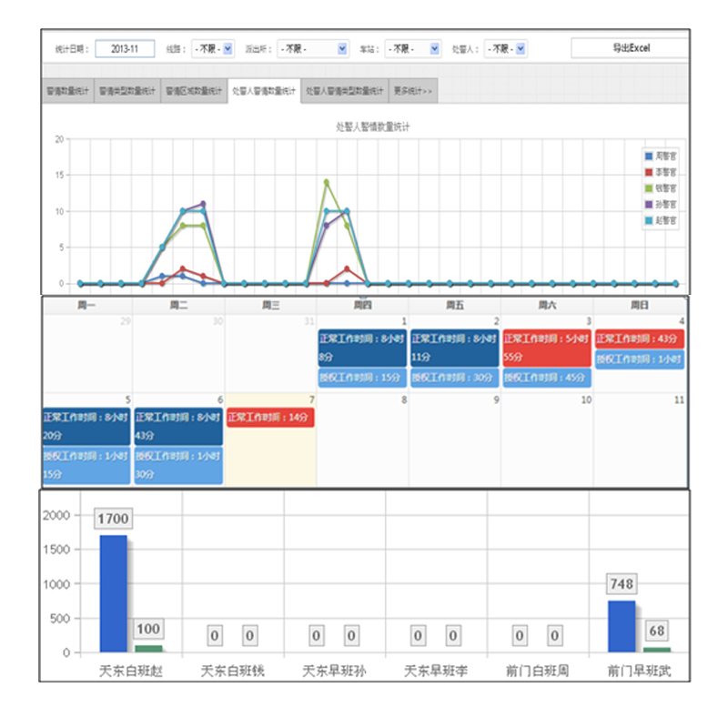Click the 更多统计>> tab
The width and height of the screenshot is (728, 728).
pyautogui.click(x=414, y=91)
